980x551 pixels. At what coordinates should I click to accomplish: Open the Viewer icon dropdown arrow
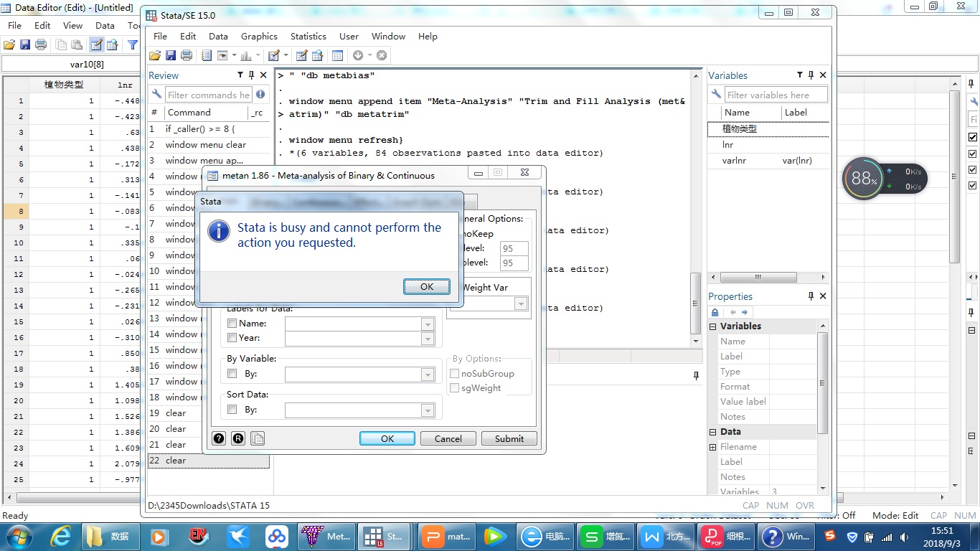click(233, 55)
